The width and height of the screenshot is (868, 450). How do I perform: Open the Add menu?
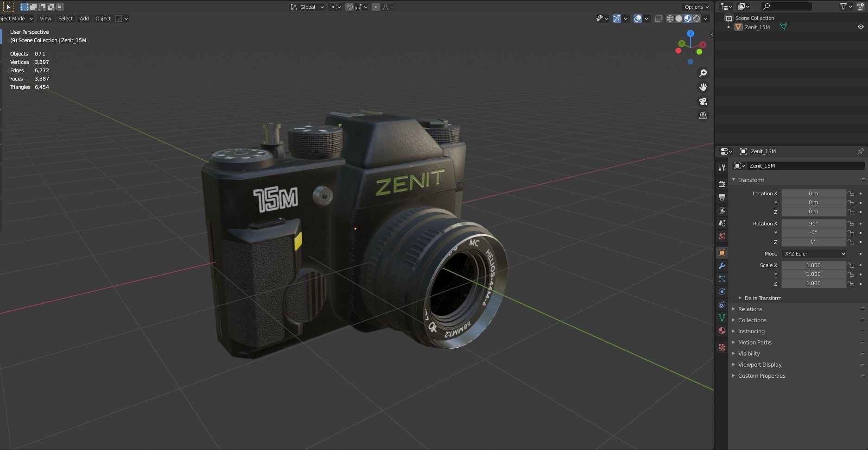click(84, 19)
